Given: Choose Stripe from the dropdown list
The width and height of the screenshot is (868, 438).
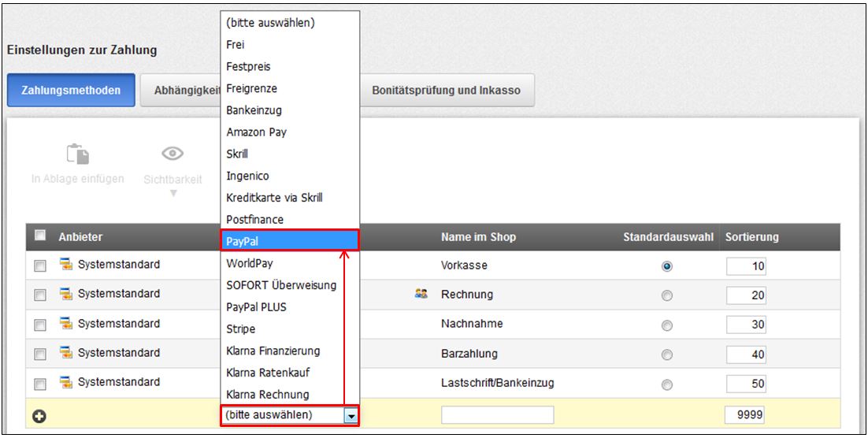Looking at the screenshot, I should pyautogui.click(x=290, y=329).
